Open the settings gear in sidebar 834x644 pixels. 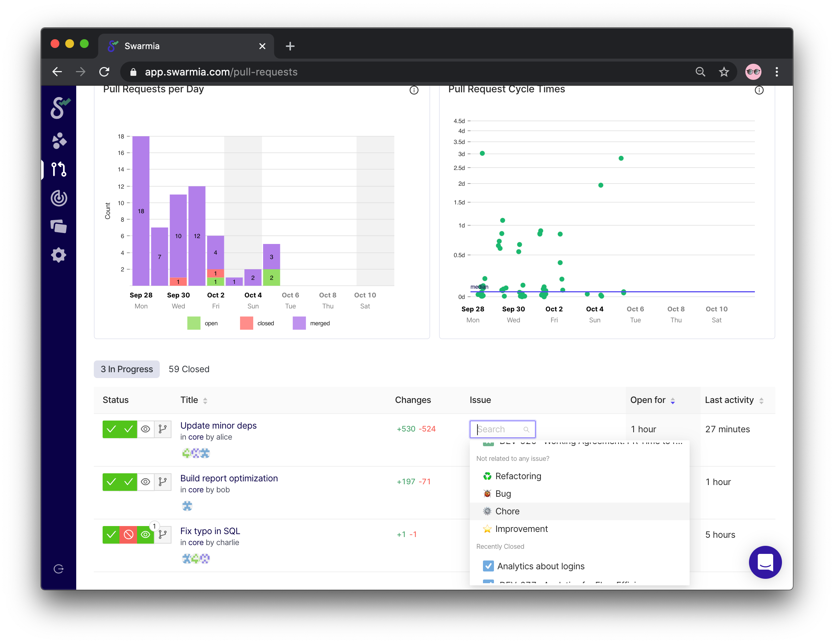[59, 255]
